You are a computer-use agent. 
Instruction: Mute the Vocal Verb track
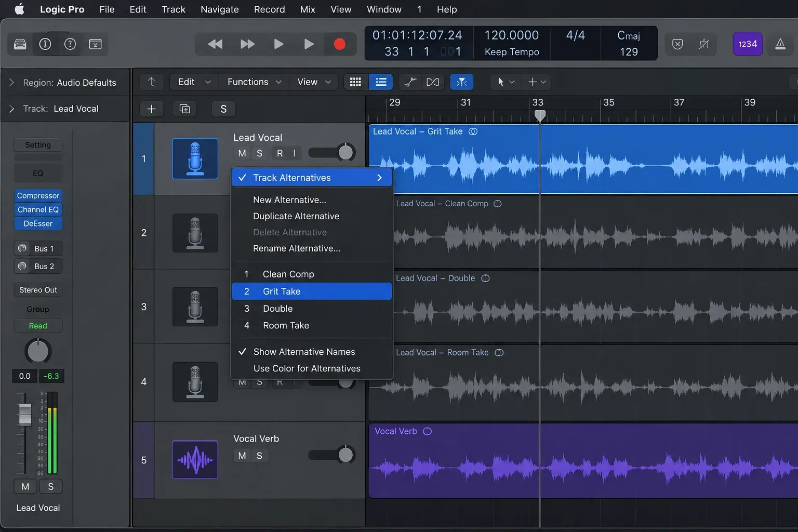click(242, 456)
